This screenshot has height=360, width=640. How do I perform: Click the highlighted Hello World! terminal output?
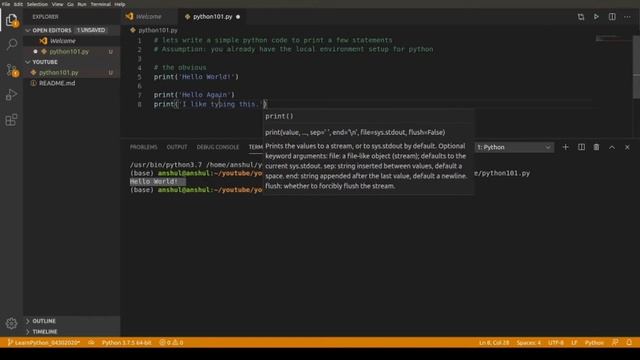click(x=158, y=182)
